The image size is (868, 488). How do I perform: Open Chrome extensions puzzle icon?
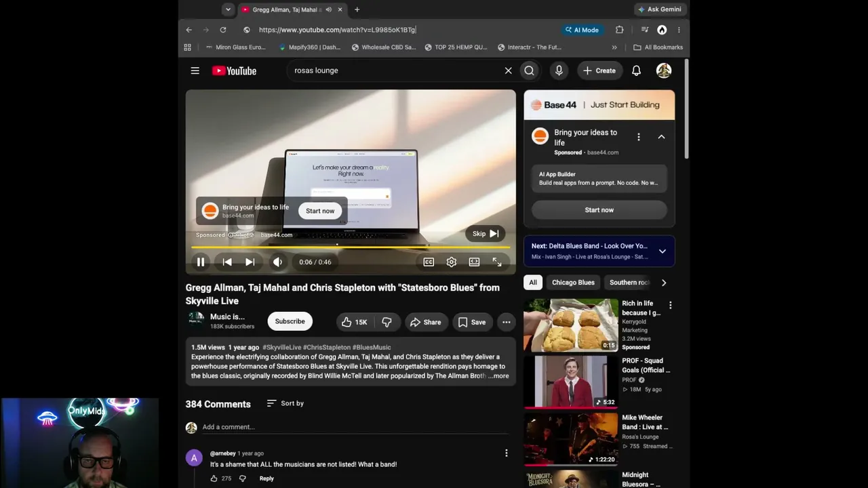click(619, 30)
